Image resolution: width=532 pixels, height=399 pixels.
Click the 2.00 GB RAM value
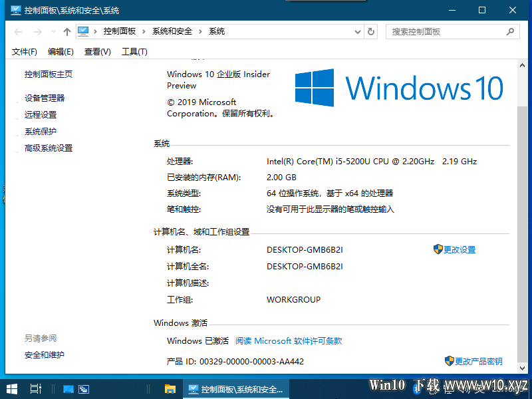[x=281, y=178]
